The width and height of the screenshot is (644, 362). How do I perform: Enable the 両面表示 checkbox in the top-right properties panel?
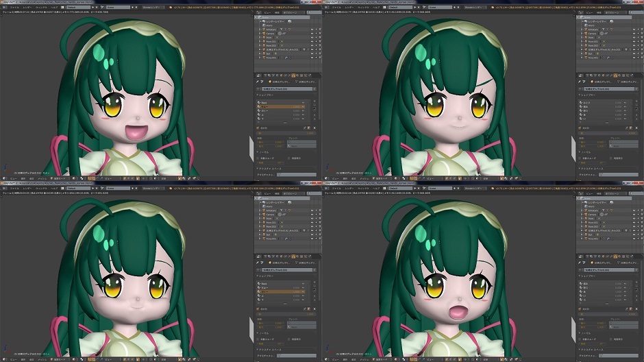point(610,158)
